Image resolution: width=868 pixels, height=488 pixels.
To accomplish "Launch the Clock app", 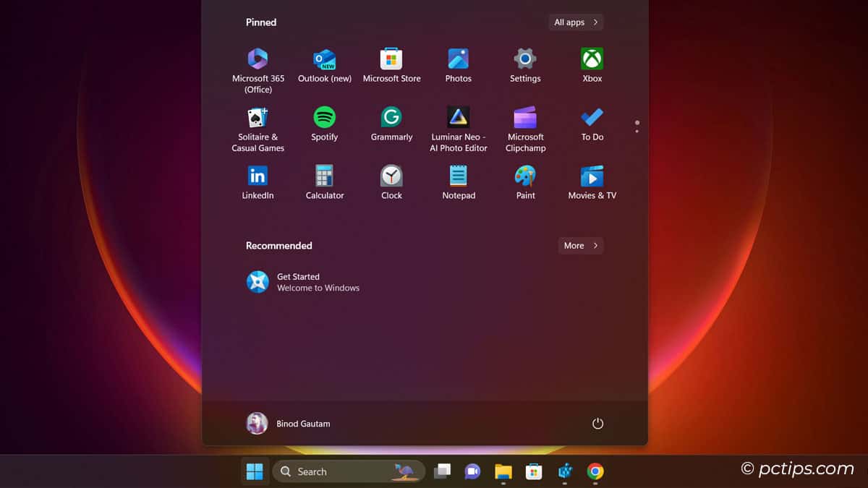I will 391,177.
